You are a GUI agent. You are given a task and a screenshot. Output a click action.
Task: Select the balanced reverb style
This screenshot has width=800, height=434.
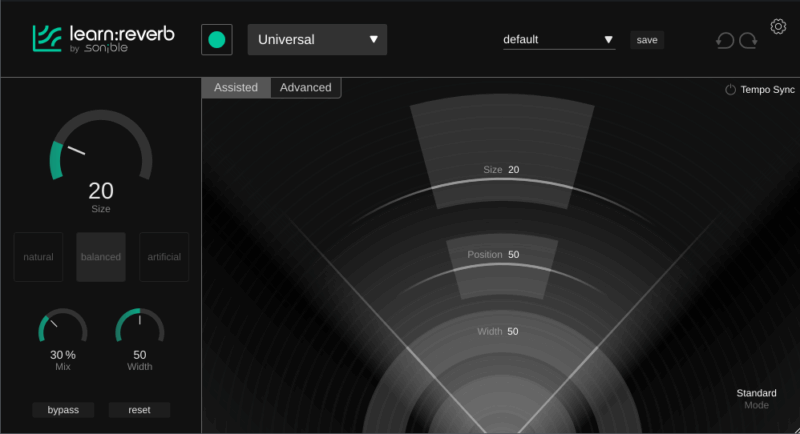click(101, 257)
